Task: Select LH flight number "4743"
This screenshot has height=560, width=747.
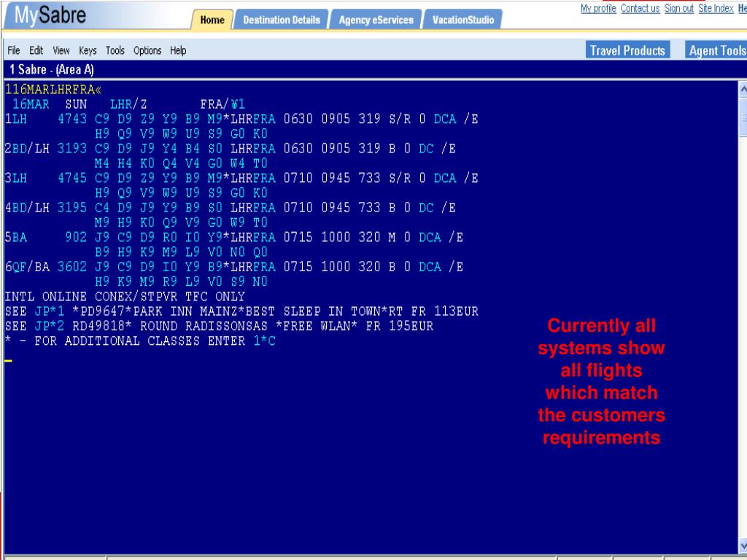Action: [x=72, y=119]
